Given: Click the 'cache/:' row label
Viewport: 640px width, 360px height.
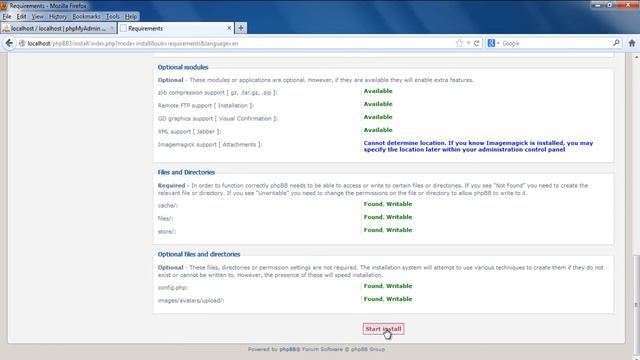Looking at the screenshot, I should click(168, 205).
